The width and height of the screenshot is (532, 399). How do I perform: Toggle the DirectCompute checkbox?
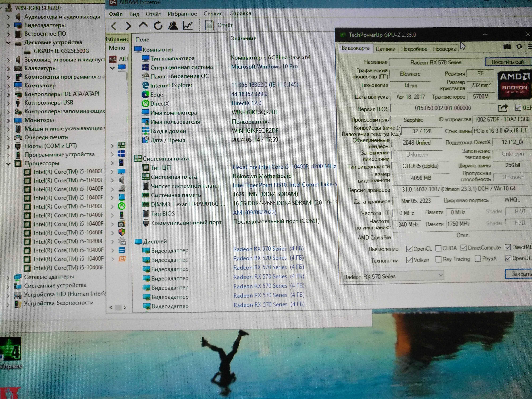(x=464, y=248)
